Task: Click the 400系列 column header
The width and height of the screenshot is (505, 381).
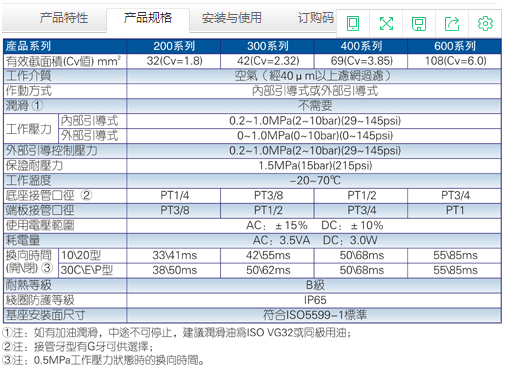Action: click(361, 46)
